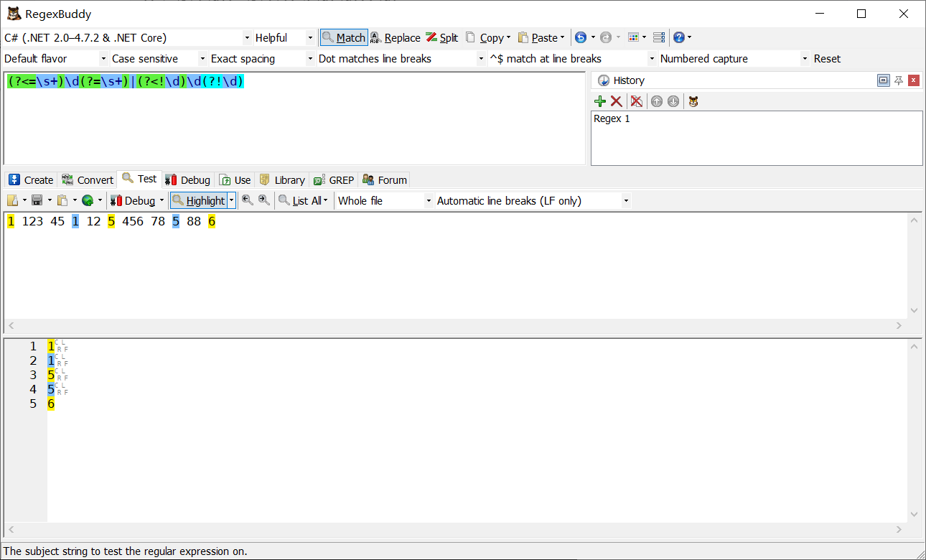Find previous match magnifier icon

click(248, 201)
